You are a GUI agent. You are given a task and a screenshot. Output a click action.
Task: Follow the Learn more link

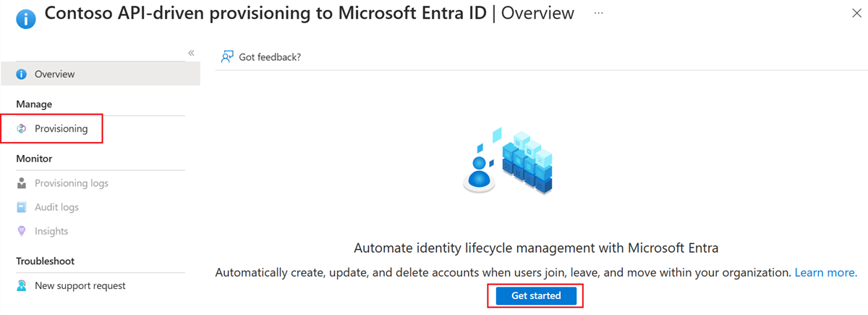coord(825,273)
